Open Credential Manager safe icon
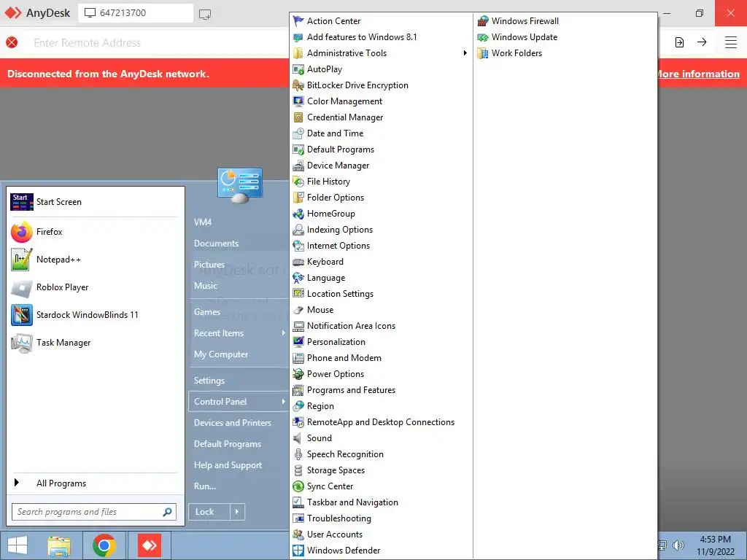The width and height of the screenshot is (747, 560). 298,117
